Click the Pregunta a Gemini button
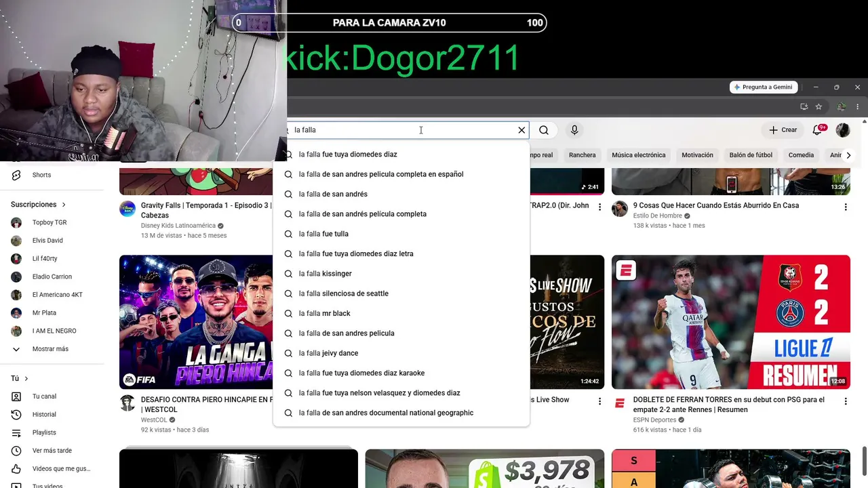Viewport: 868px width, 488px height. [764, 87]
